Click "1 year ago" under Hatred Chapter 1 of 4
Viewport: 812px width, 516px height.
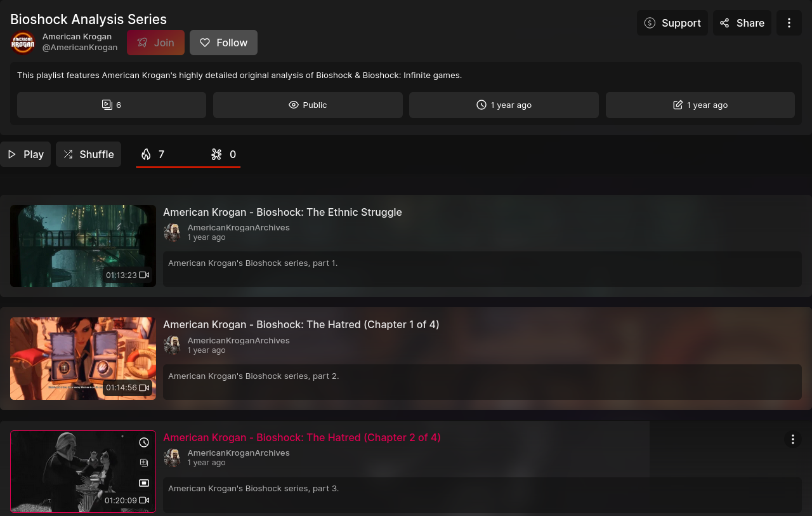coord(206,350)
